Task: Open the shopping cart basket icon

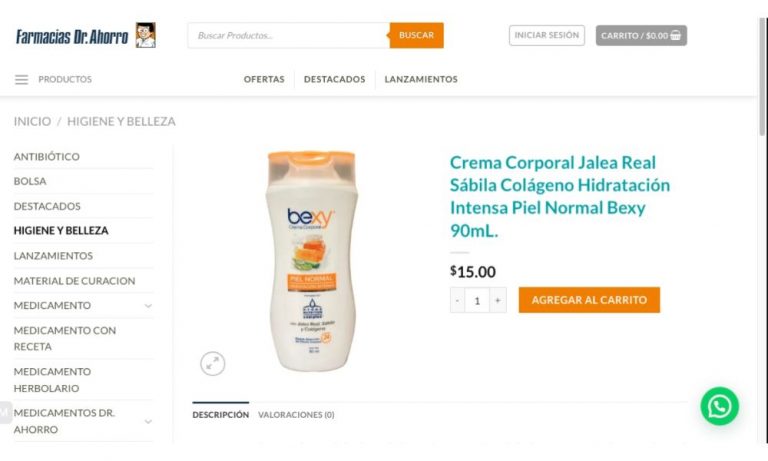Action: point(675,35)
